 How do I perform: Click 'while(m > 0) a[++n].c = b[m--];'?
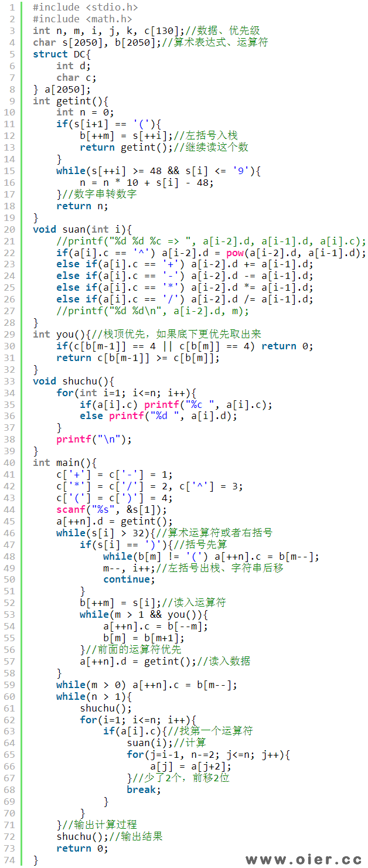pos(147,685)
